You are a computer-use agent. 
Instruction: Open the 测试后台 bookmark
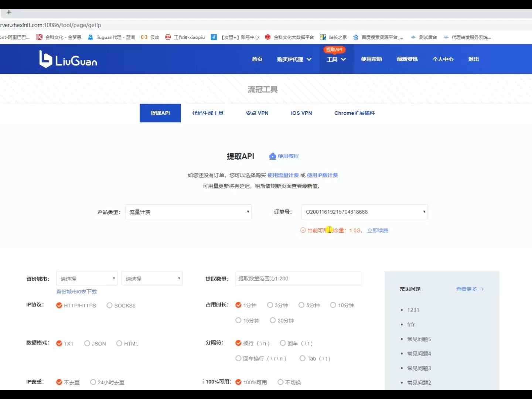click(423, 37)
